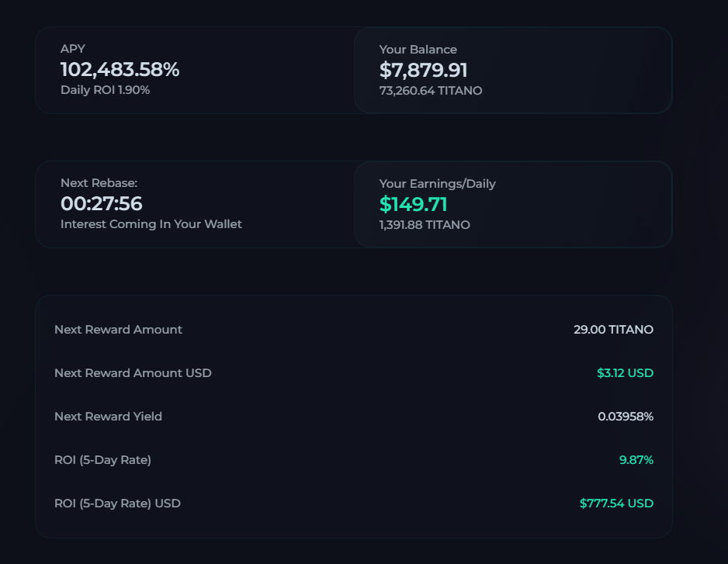Select the $149.71 daily earnings value
Screen dimensions: 728x564
pyautogui.click(x=413, y=204)
